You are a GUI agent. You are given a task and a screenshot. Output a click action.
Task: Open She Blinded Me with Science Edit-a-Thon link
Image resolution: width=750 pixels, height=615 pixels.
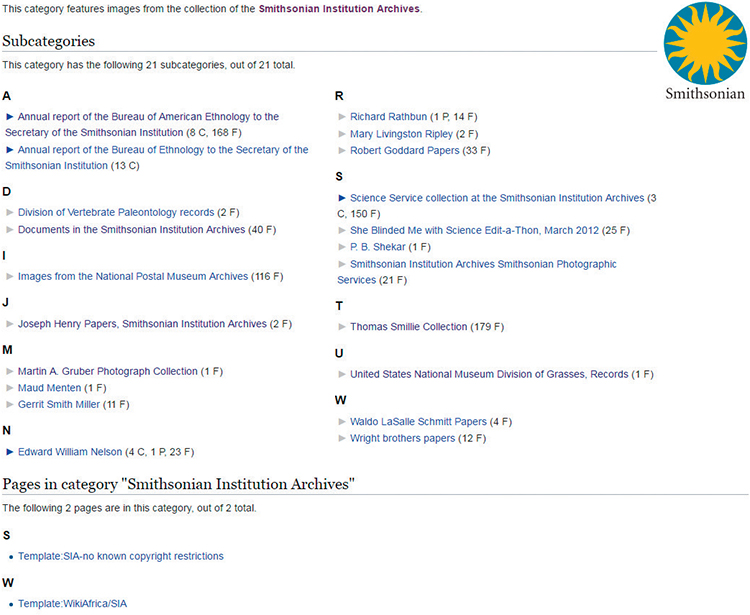(x=474, y=231)
